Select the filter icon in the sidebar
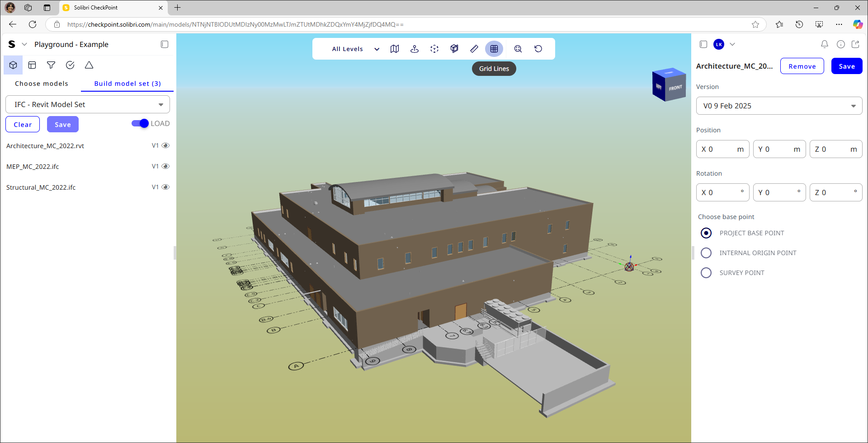The image size is (868, 443). point(51,65)
